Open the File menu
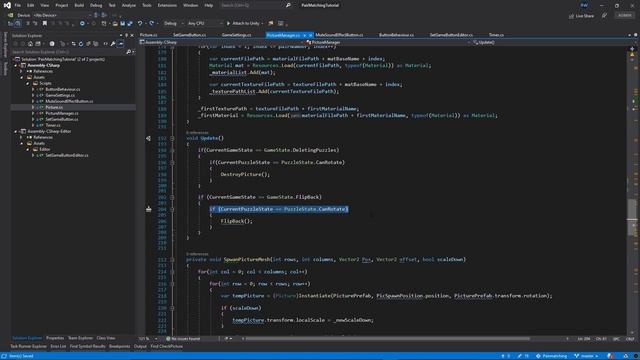640x360 pixels. tap(18, 5)
